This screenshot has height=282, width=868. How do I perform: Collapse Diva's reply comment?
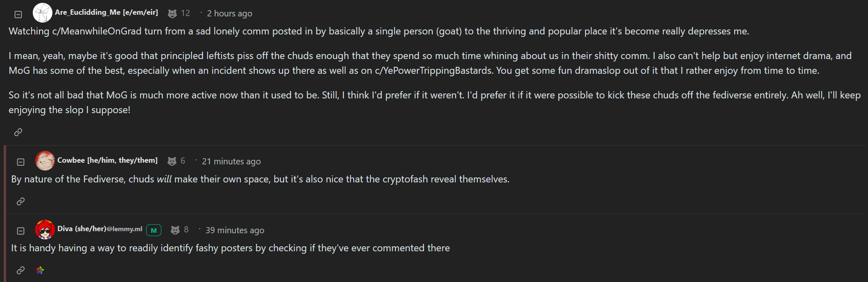pyautogui.click(x=20, y=231)
